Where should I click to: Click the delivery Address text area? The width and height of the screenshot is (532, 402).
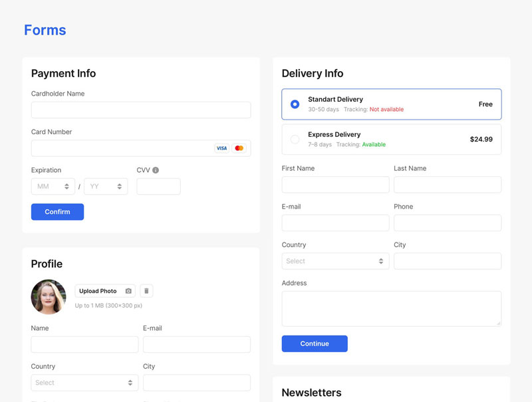click(x=391, y=308)
